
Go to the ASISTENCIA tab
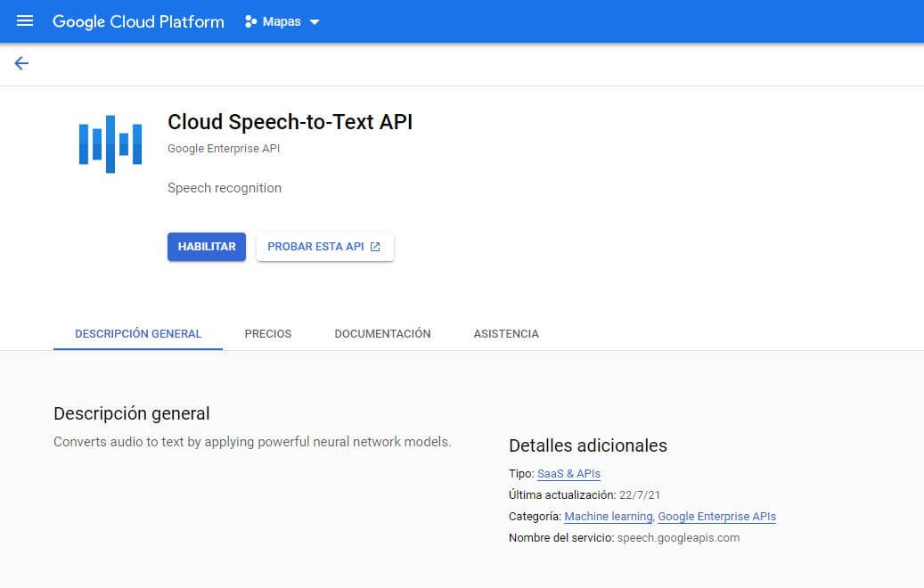[506, 333]
